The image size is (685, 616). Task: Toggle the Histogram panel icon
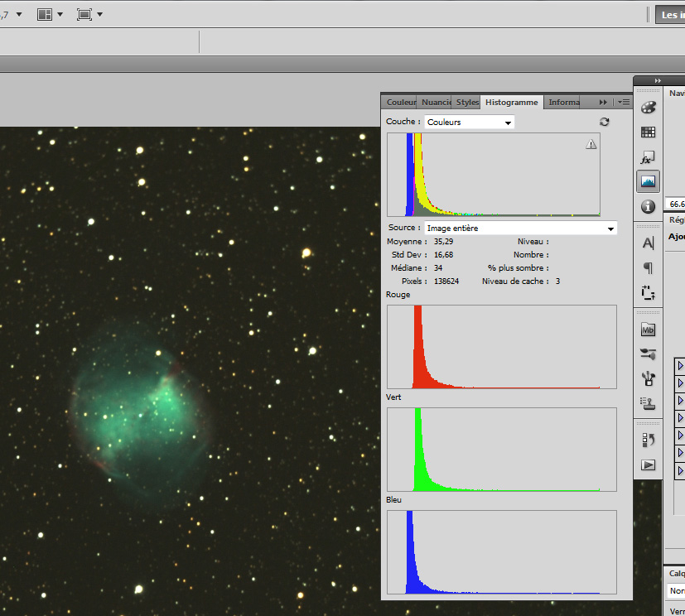tap(648, 181)
